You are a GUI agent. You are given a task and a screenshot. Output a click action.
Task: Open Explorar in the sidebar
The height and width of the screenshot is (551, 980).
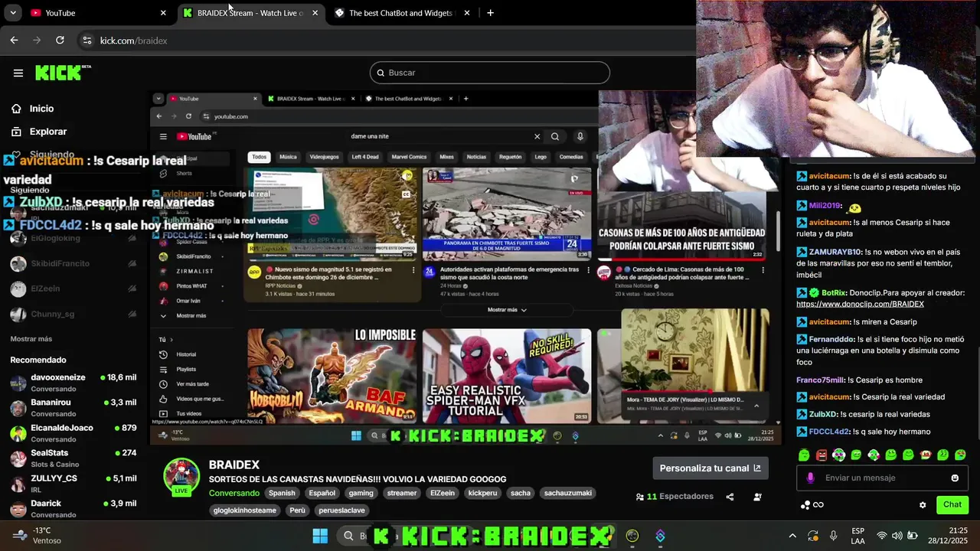point(47,132)
